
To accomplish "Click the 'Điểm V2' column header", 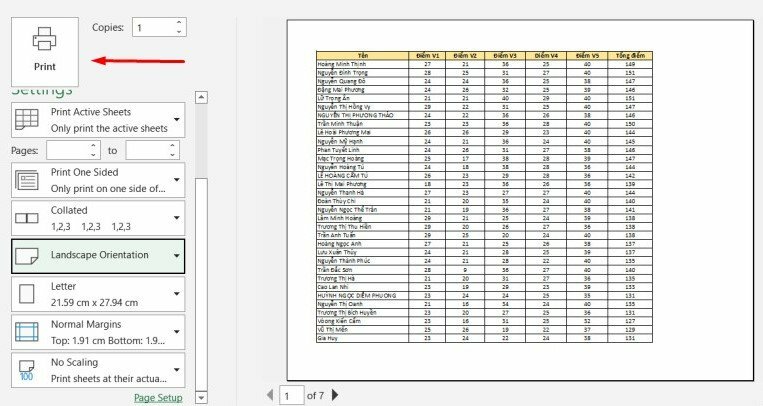I will click(x=465, y=55).
